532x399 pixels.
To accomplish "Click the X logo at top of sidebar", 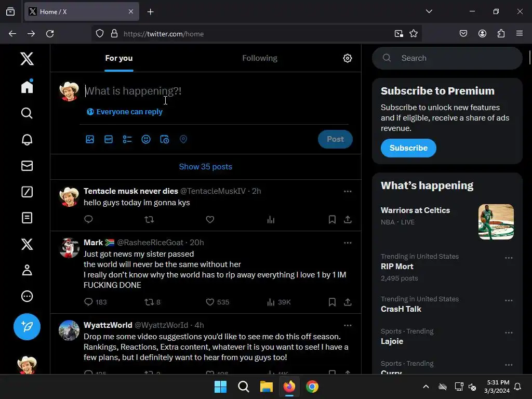I will tap(27, 59).
